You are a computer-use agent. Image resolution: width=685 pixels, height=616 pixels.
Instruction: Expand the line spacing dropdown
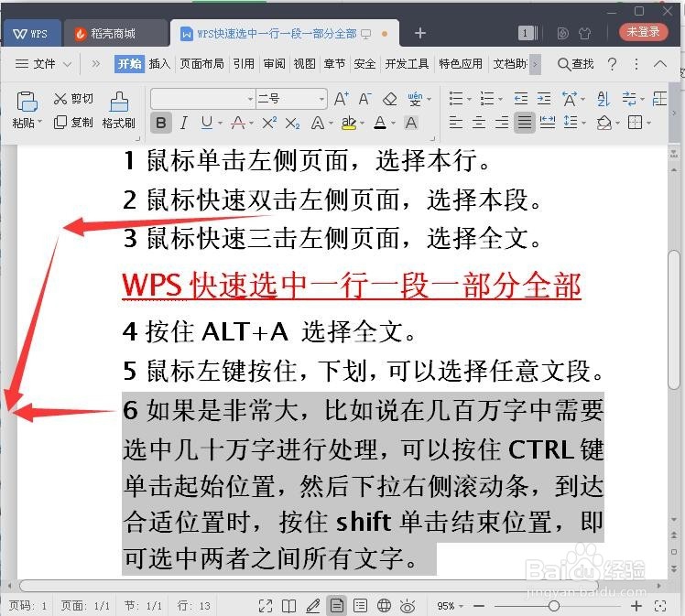(x=583, y=124)
